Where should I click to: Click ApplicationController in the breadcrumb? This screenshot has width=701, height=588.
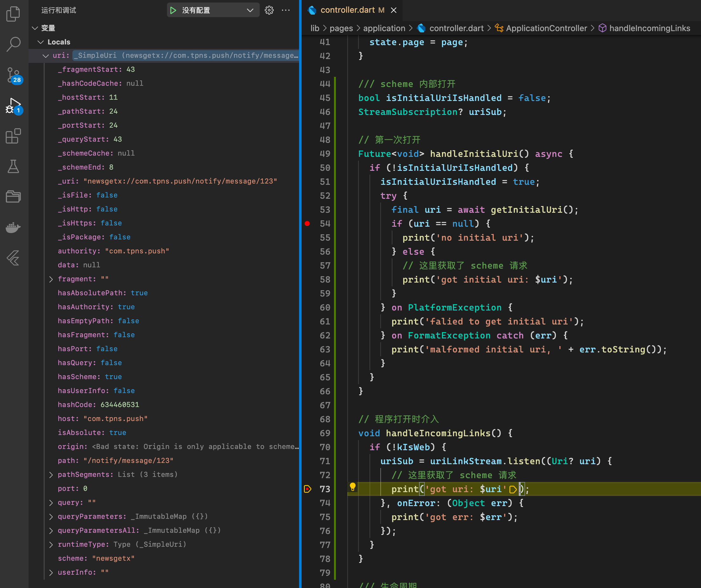(546, 28)
